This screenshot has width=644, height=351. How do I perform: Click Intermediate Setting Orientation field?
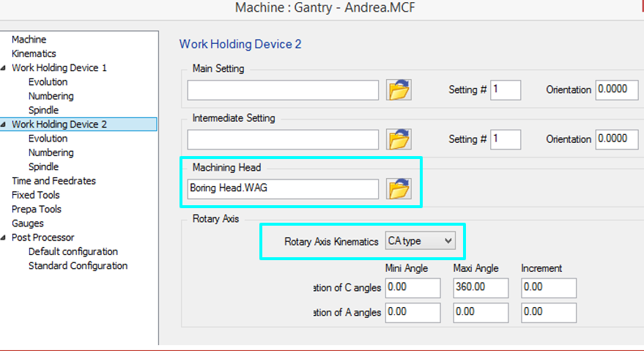[616, 138]
